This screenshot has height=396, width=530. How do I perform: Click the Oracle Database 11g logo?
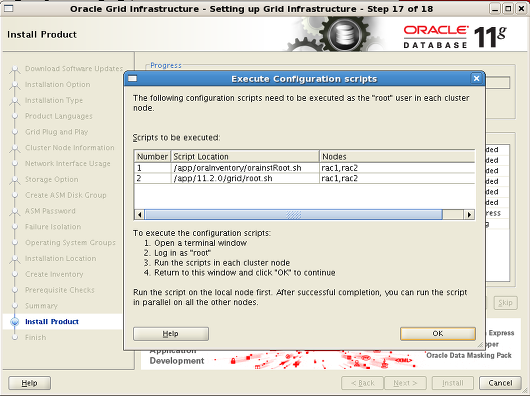455,36
